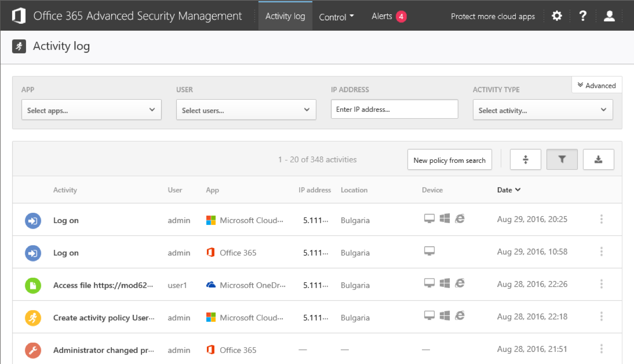Expand the Select activity dropdown

pos(542,109)
